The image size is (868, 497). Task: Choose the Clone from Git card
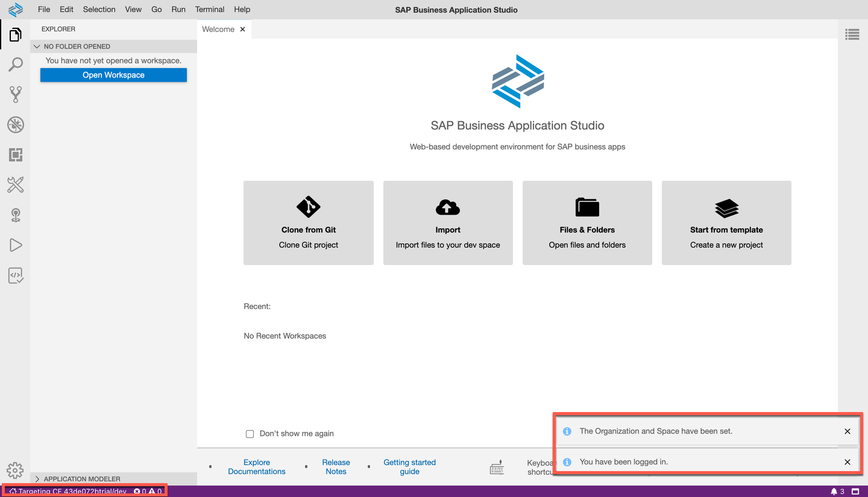309,223
